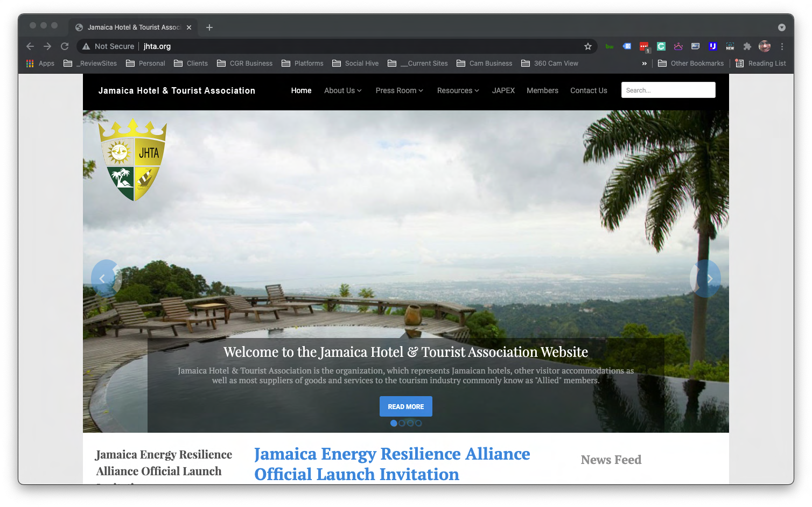The width and height of the screenshot is (812, 507).
Task: Open the blue J extension icon
Action: tap(713, 46)
